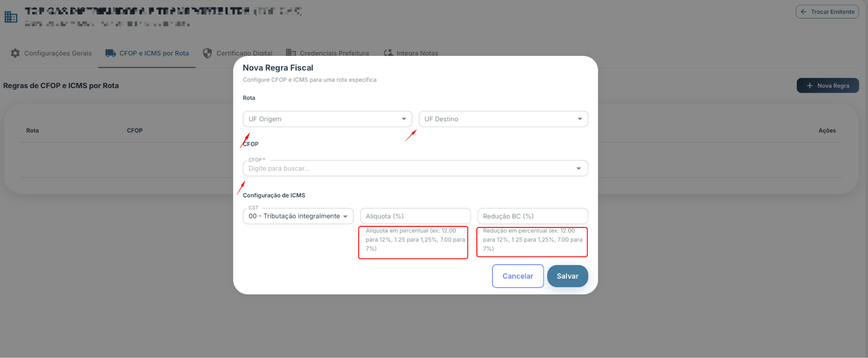Viewport: 868px width, 358px height.
Task: Select CFOP e ICMS por Rota tab
Action: pos(147,53)
